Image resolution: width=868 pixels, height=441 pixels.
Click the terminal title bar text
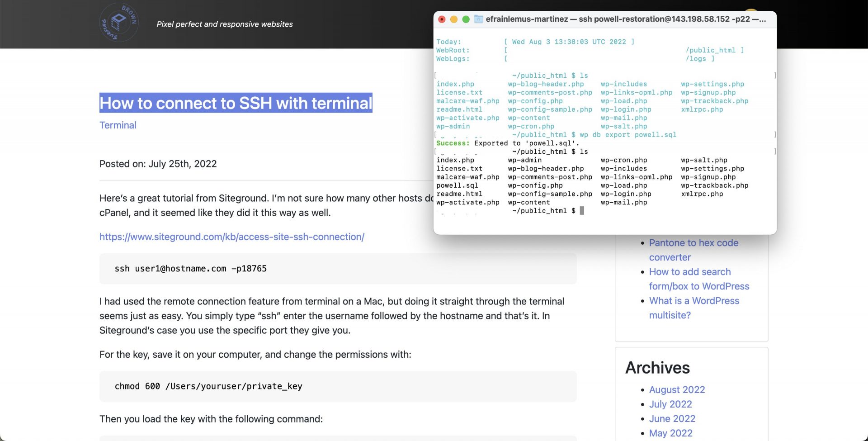point(626,19)
